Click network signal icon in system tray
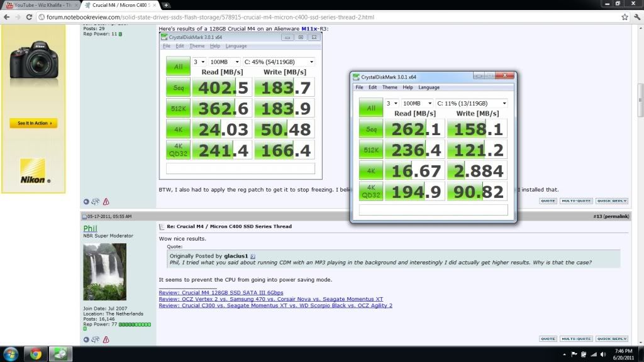This screenshot has width=644, height=362. point(594,354)
